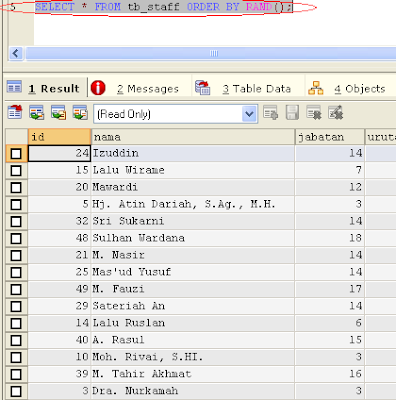Open the 2 Messages tab

[x=140, y=88]
